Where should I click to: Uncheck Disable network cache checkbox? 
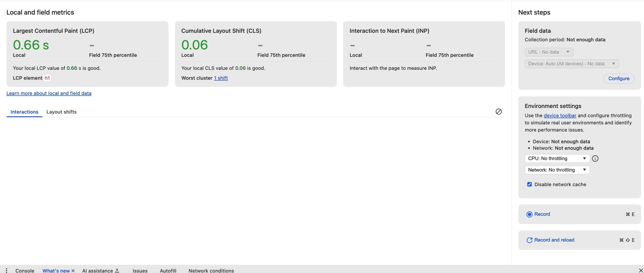click(529, 184)
